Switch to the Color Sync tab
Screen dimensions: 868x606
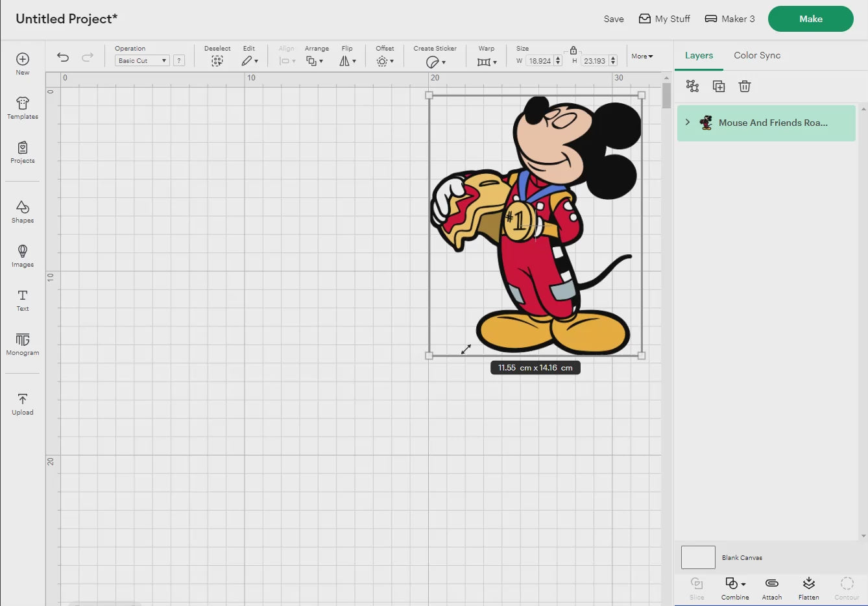coord(757,55)
